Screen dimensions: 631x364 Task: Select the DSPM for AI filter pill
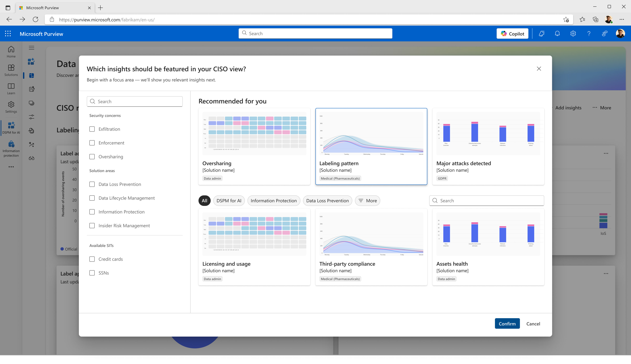point(229,200)
